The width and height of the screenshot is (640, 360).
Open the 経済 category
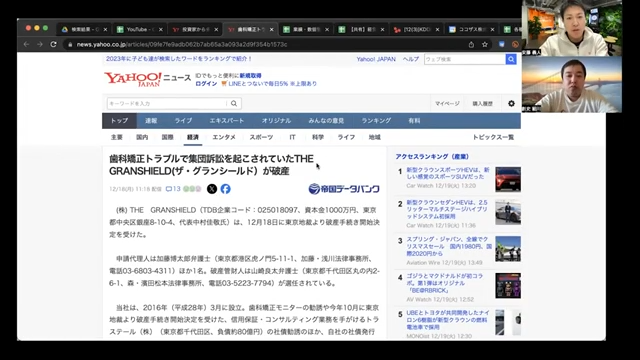pos(193,137)
